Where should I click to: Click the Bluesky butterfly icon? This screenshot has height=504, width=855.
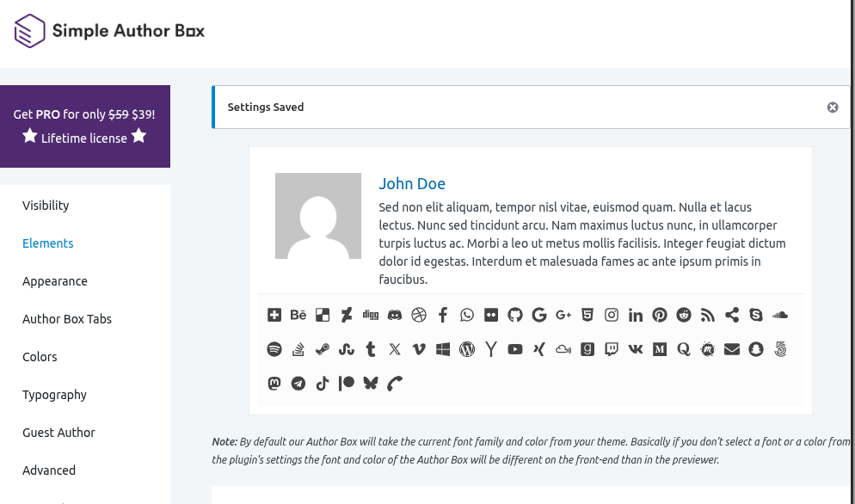coord(370,384)
